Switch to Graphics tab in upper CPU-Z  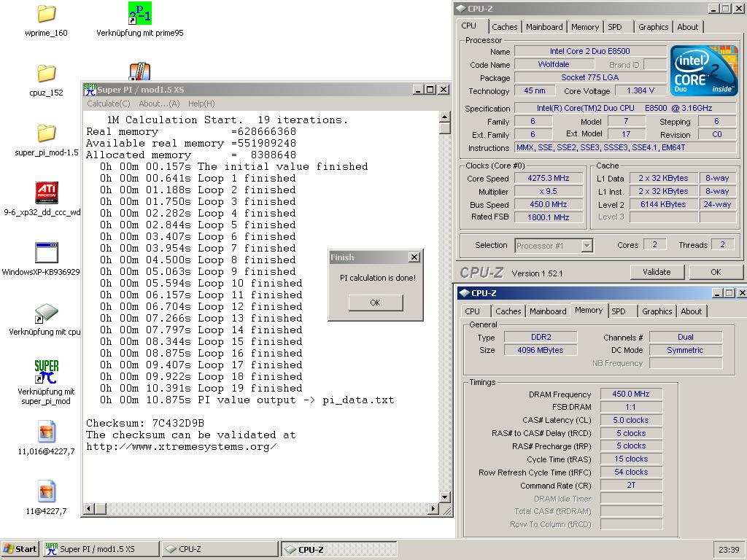coord(653,27)
